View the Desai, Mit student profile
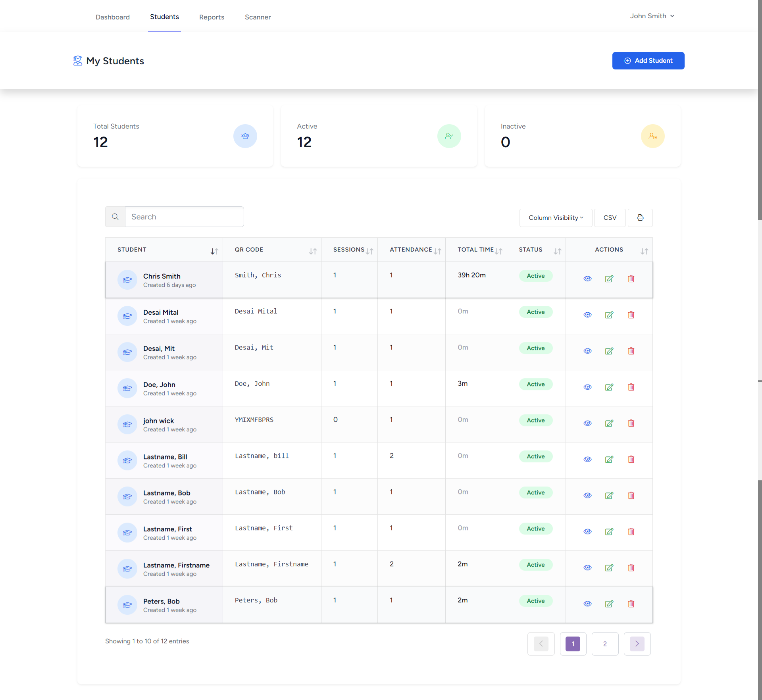Image resolution: width=762 pixels, height=700 pixels. (x=587, y=351)
